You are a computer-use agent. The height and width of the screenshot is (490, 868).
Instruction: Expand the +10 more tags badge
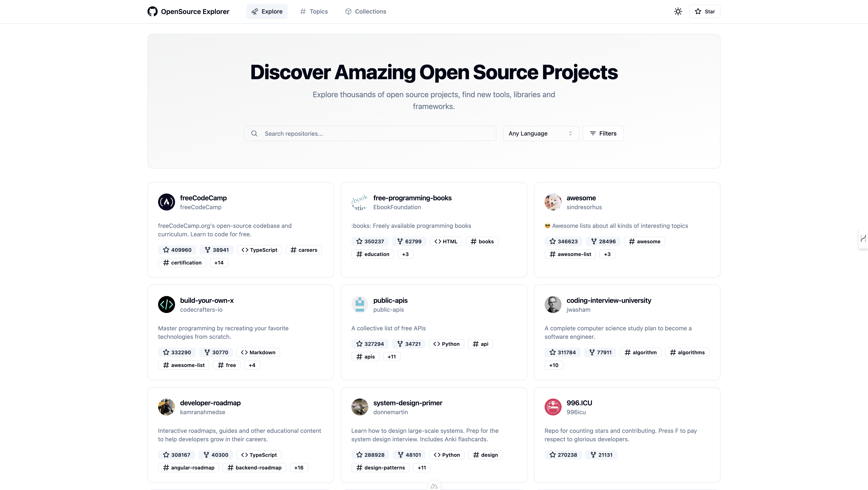(554, 365)
